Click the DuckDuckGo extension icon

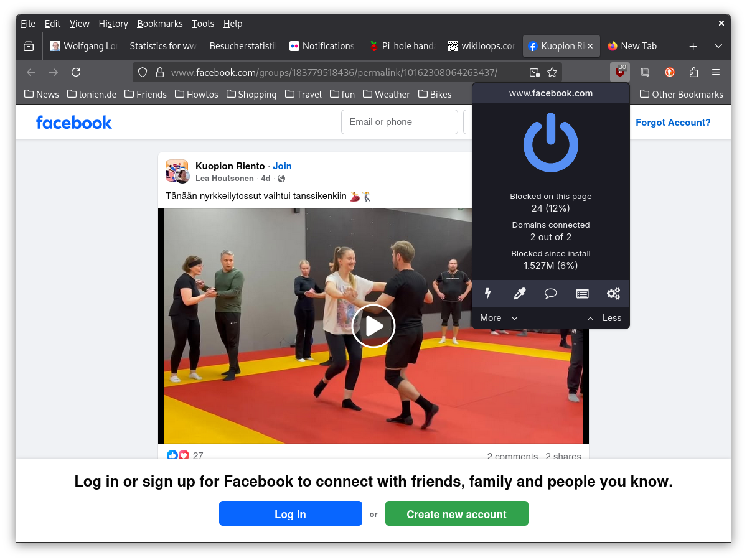pos(670,72)
